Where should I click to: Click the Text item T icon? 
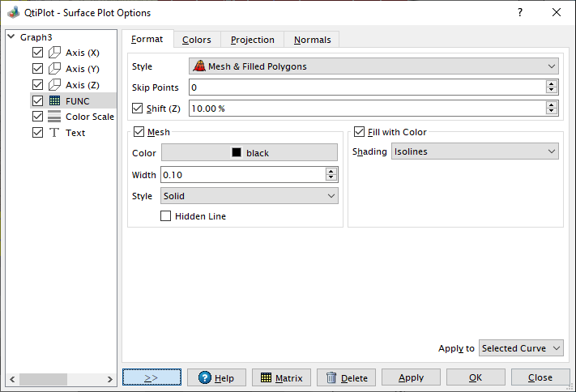54,133
